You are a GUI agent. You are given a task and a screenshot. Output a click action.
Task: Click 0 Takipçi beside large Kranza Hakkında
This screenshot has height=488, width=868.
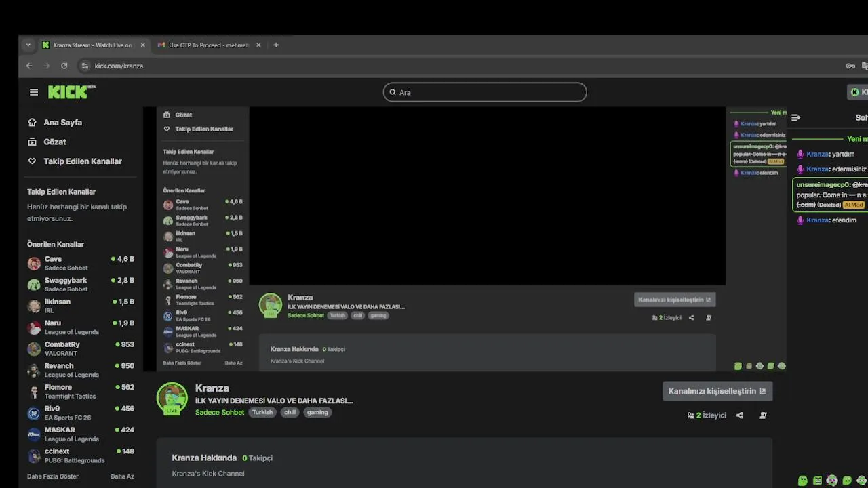tap(258, 458)
